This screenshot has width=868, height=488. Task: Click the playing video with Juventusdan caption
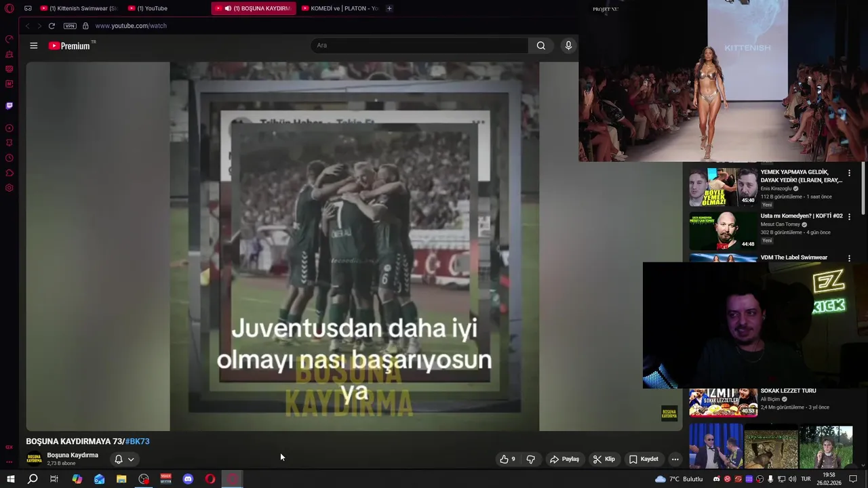point(354,246)
